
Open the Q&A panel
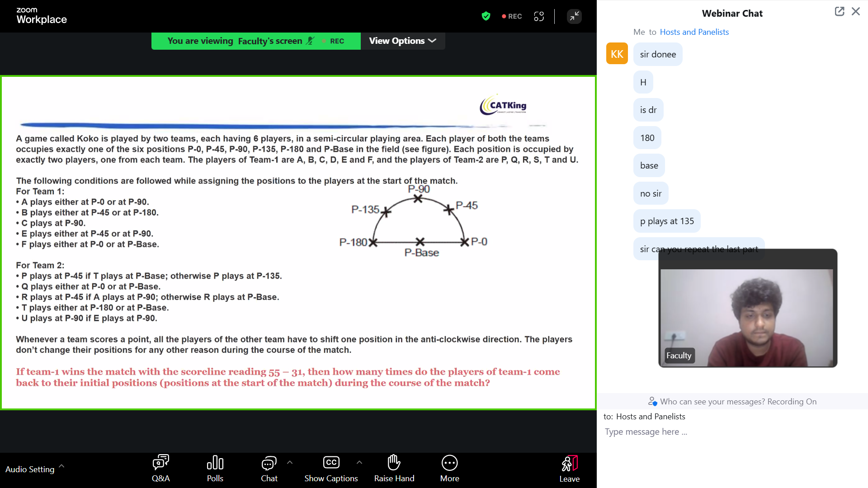point(160,469)
